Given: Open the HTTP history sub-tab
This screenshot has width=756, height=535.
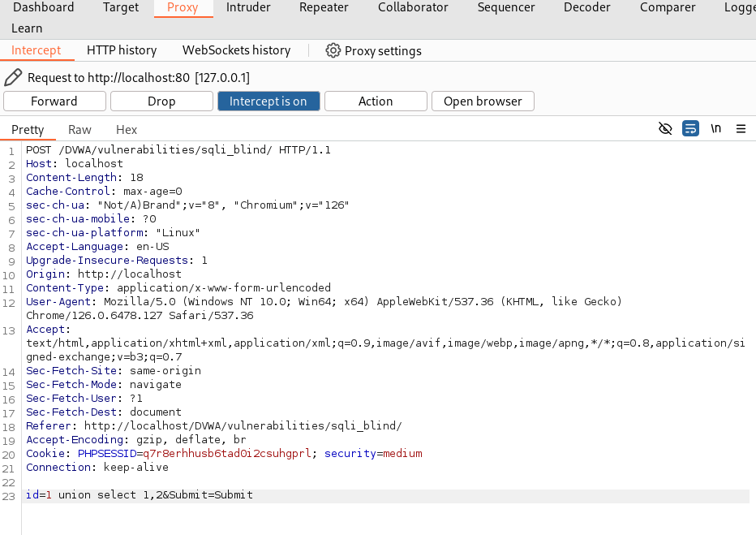Looking at the screenshot, I should tap(122, 50).
